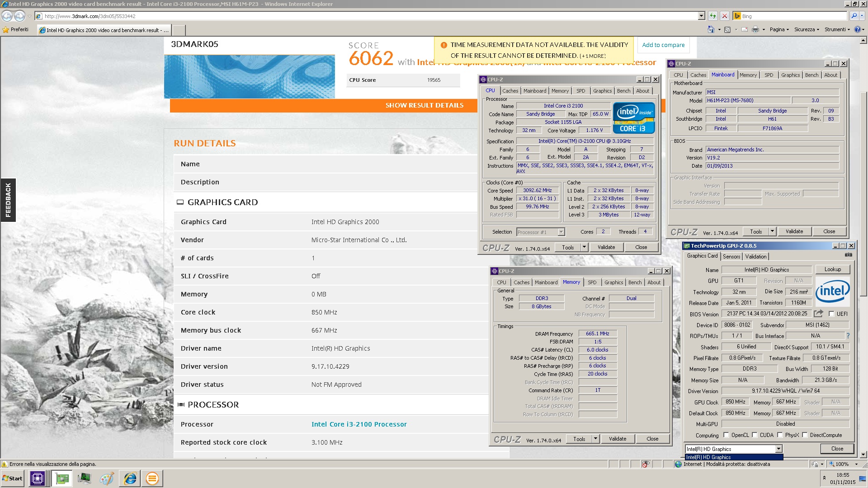
Task: Click the CPU-Z purple chip taskbar icon
Action: pos(38,478)
